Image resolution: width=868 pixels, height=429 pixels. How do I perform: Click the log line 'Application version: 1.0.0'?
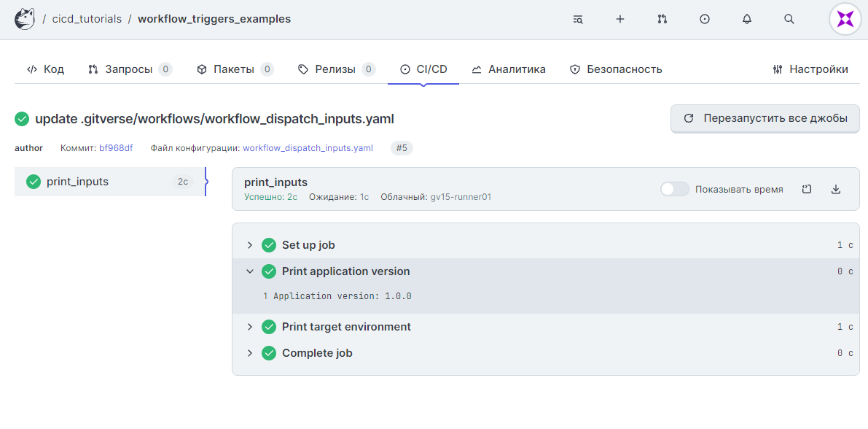[x=342, y=296]
